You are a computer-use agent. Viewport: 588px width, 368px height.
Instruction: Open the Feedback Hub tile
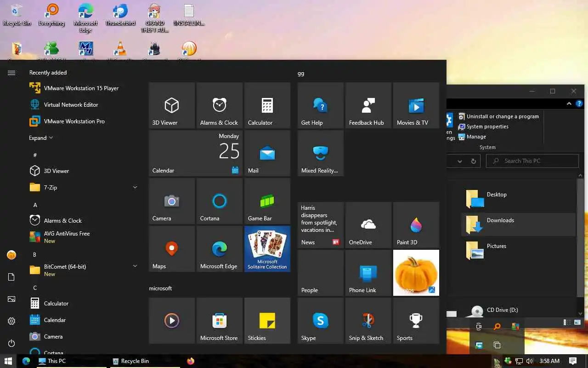click(368, 105)
